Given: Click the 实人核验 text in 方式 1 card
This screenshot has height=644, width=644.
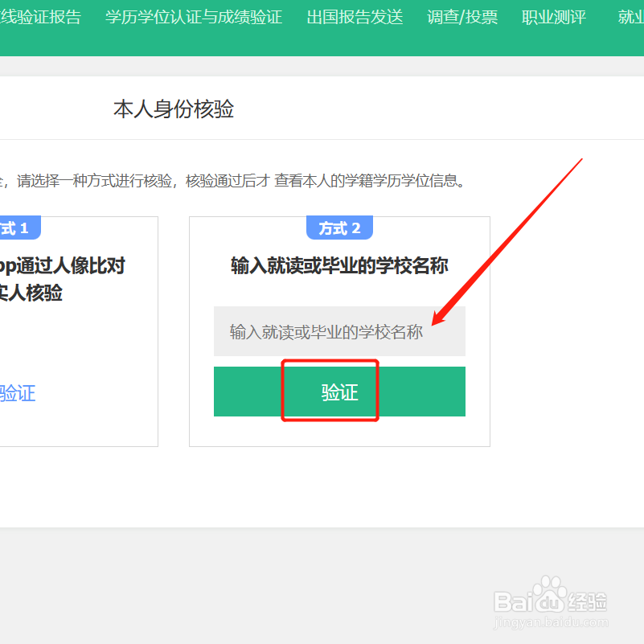Looking at the screenshot, I should [x=31, y=293].
